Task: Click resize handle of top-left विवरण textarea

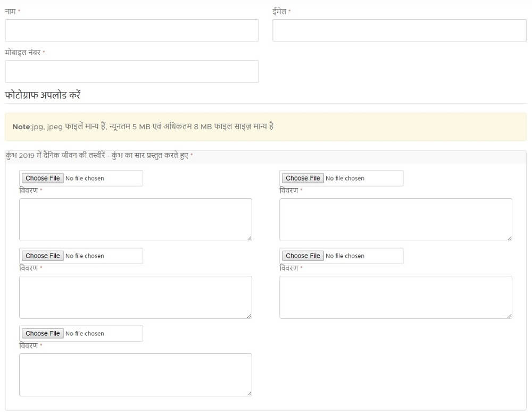Action: tap(249, 238)
